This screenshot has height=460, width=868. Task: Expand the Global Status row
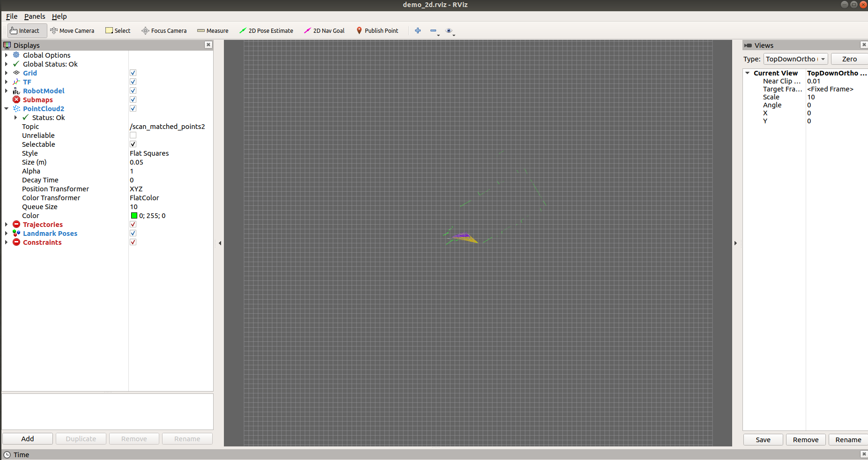[x=7, y=64]
